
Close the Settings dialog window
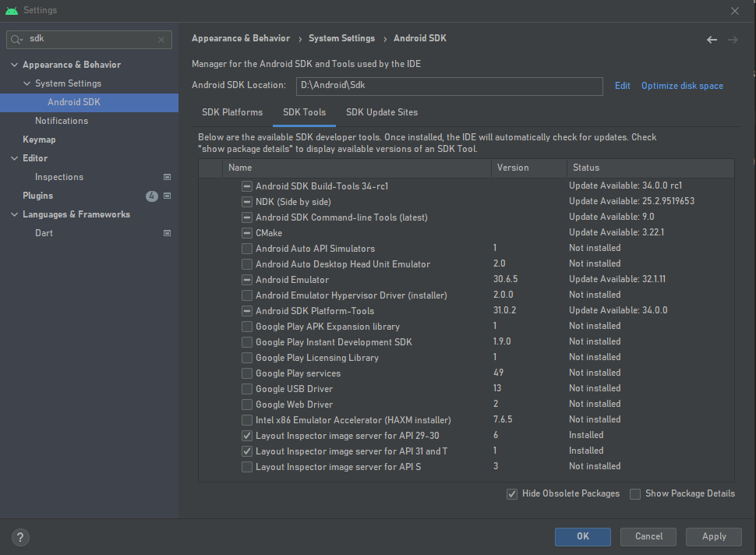[x=735, y=11]
